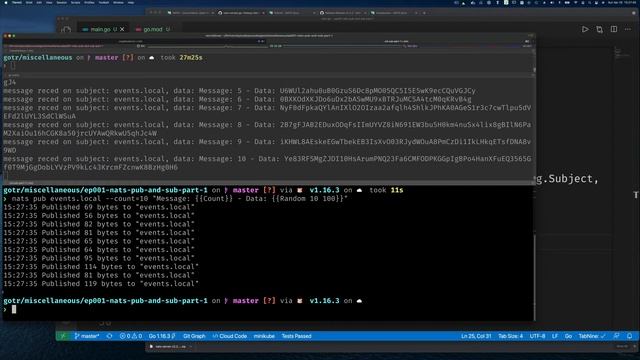Click the lower terminal pane scrollbar
This screenshot has height=360, width=640.
(534, 278)
